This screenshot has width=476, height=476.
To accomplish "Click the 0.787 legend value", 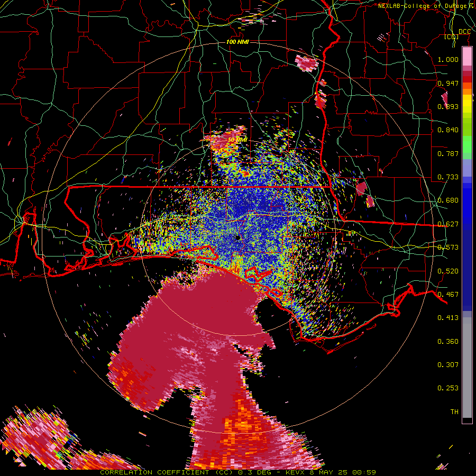I will coord(448,153).
